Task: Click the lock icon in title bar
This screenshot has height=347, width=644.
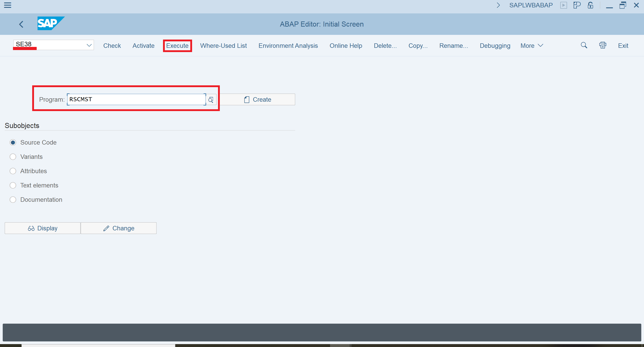Action: [591, 5]
